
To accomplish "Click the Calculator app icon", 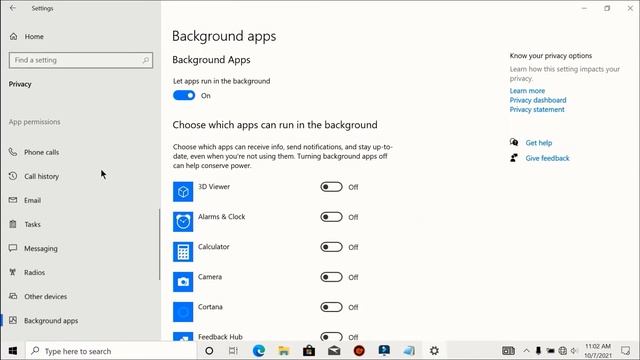I will click(x=183, y=252).
